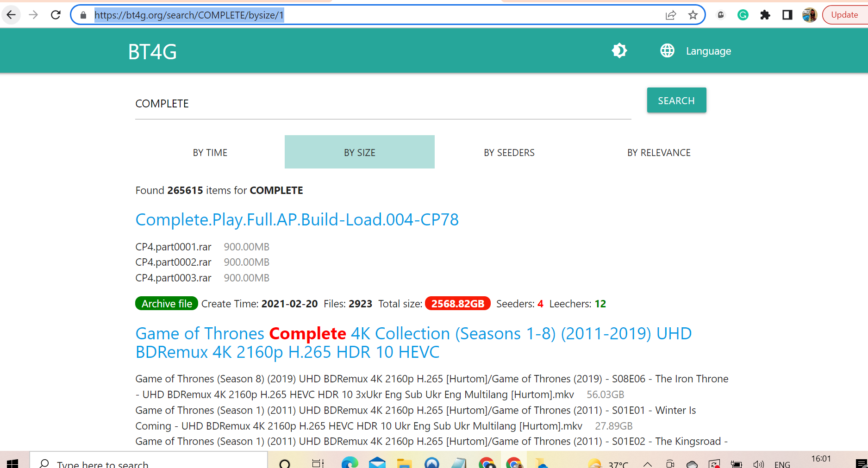Switch to the BY SEEDERS sorting tab
Image resolution: width=868 pixels, height=468 pixels.
(509, 152)
